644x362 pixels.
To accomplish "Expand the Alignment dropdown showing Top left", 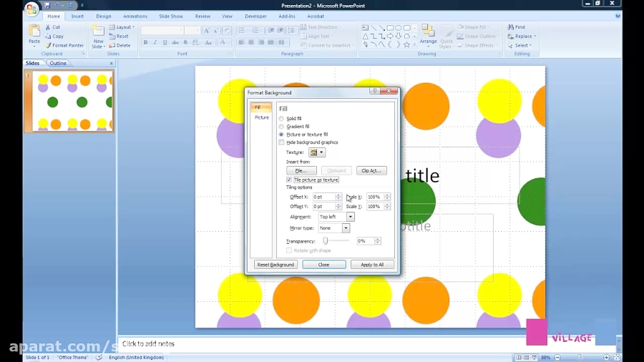I will click(x=350, y=217).
